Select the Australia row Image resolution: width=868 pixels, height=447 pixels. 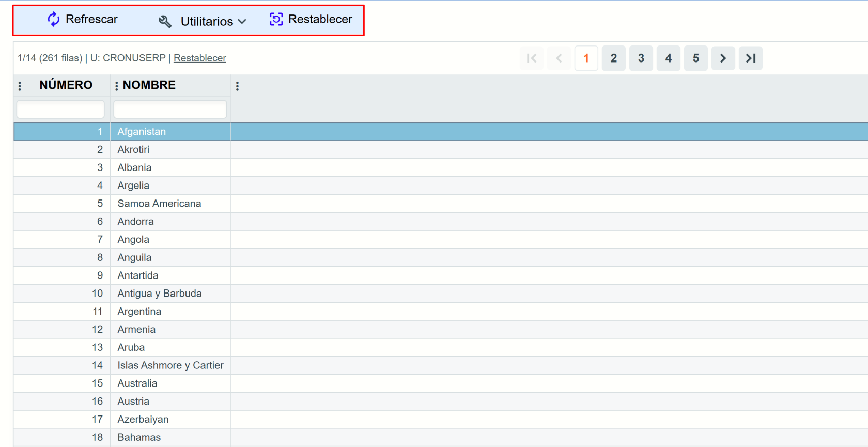click(x=441, y=383)
